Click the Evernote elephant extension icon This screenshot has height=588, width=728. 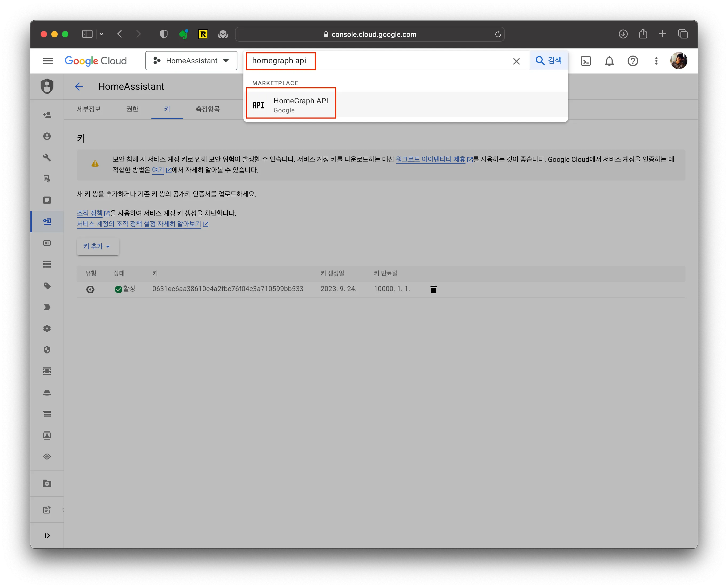point(183,34)
